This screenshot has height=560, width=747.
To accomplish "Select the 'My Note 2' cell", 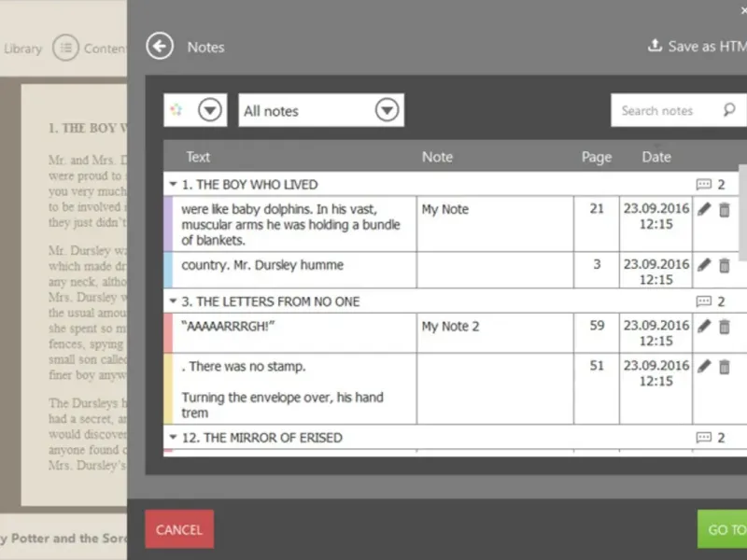I will pyautogui.click(x=495, y=333).
